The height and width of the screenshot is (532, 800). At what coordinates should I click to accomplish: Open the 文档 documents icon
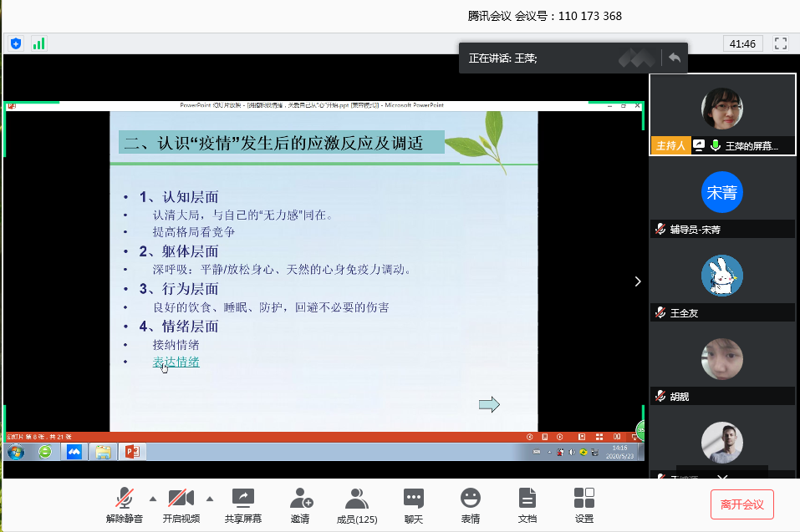527,499
